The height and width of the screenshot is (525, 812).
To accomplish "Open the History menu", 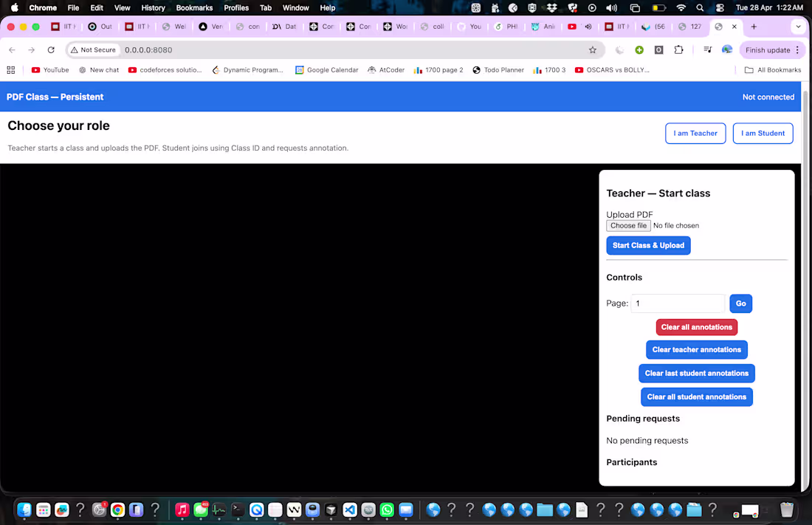I will pyautogui.click(x=153, y=8).
